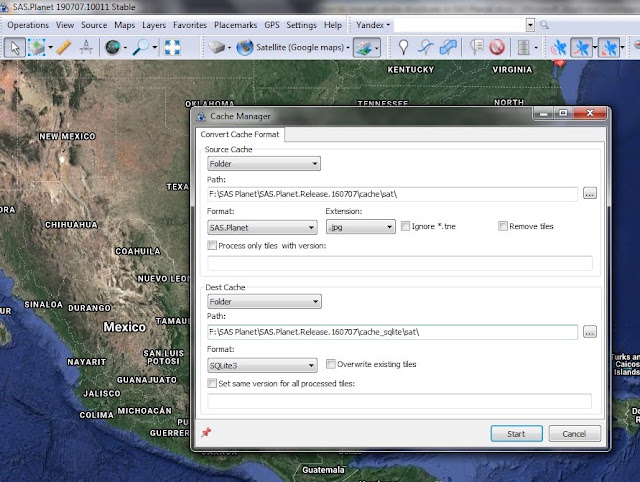Click the Cancel button
Image resolution: width=640 pixels, height=482 pixels.
point(574,433)
